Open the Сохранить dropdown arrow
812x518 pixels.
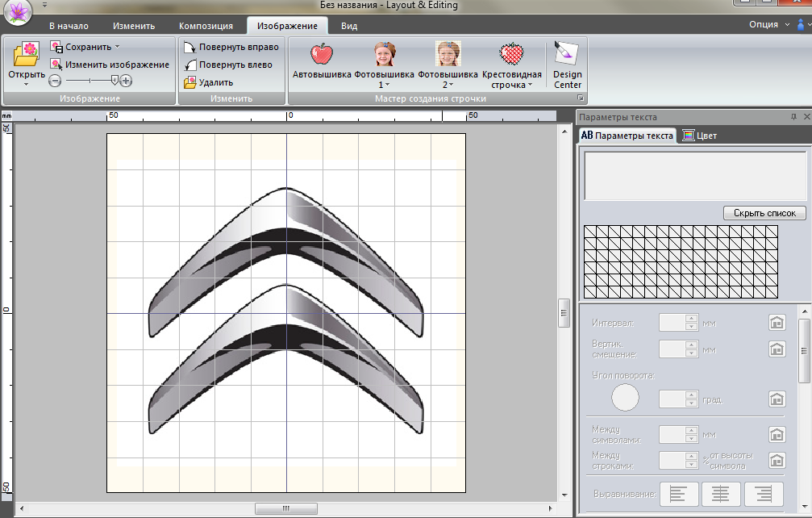(x=117, y=47)
